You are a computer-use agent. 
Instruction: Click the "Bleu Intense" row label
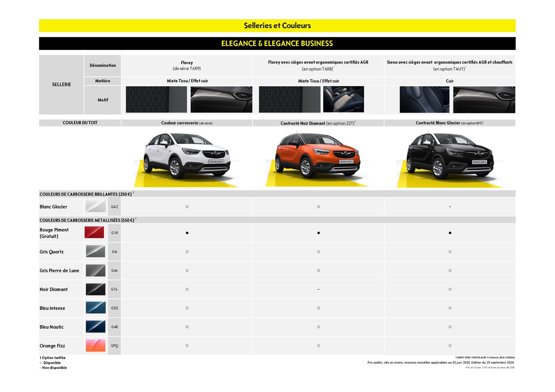pyautogui.click(x=52, y=308)
